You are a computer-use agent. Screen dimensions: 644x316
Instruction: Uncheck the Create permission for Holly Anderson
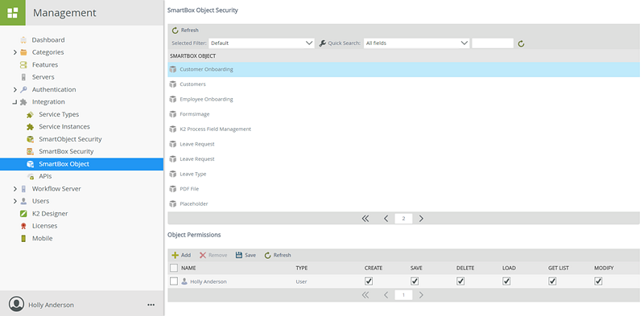click(x=369, y=281)
